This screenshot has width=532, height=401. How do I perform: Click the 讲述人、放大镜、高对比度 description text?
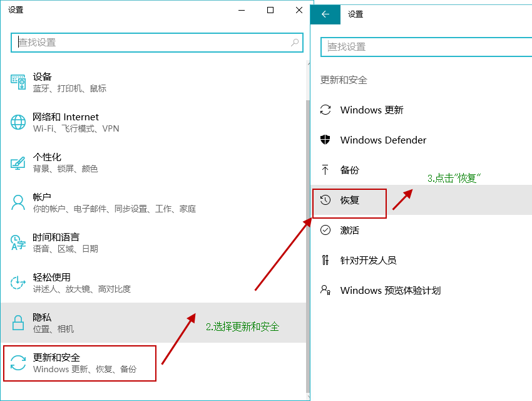click(x=81, y=289)
